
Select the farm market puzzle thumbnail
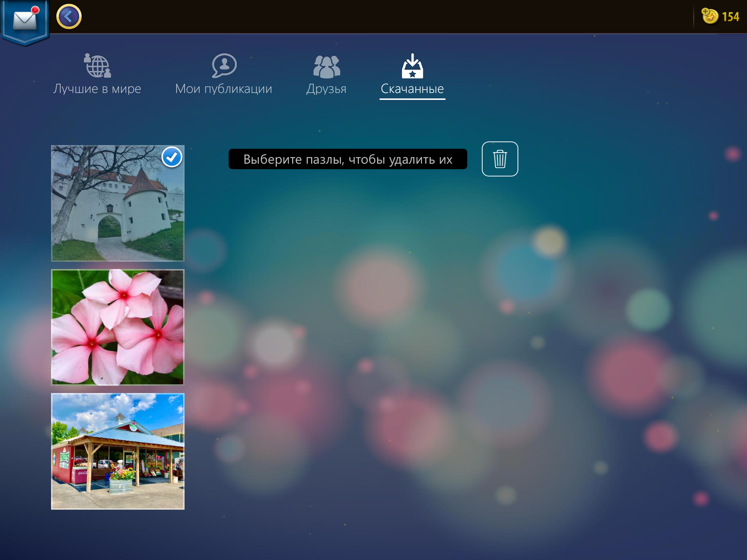pyautogui.click(x=118, y=451)
